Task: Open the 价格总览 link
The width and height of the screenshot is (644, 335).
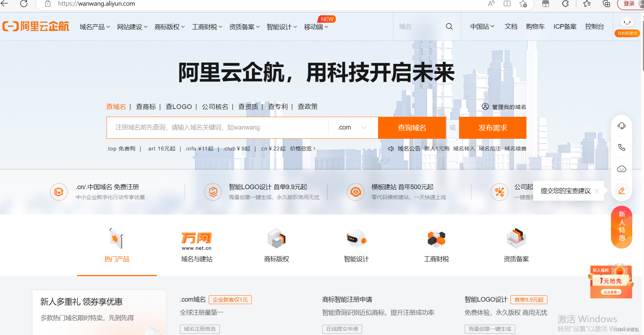Action: point(303,149)
